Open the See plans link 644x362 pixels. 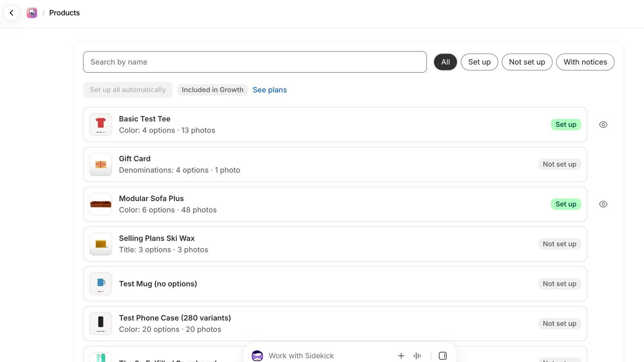(270, 90)
